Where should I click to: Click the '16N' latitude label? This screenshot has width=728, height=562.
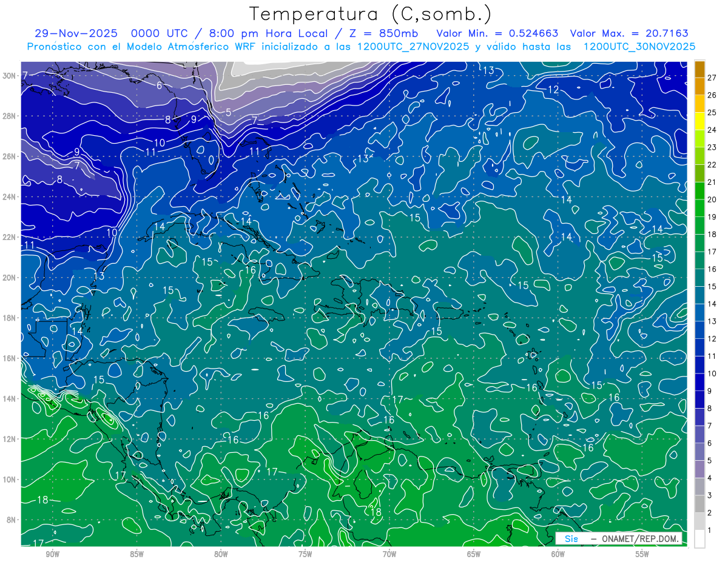(10, 358)
